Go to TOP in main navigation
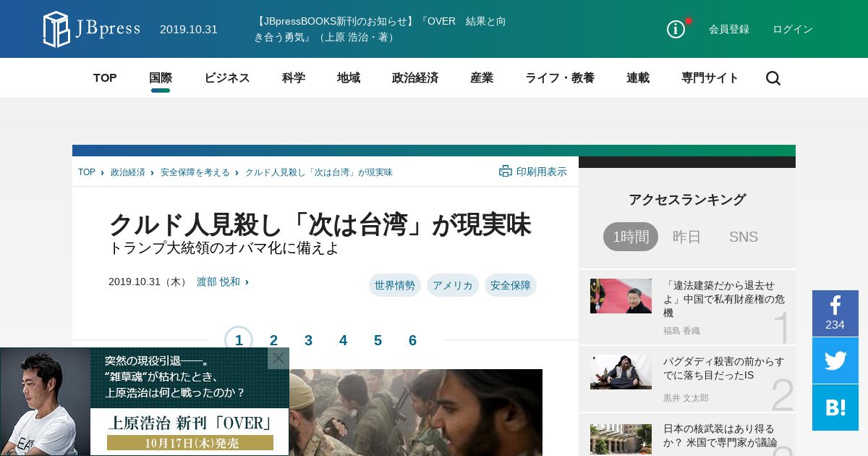The width and height of the screenshot is (868, 456). pyautogui.click(x=105, y=78)
